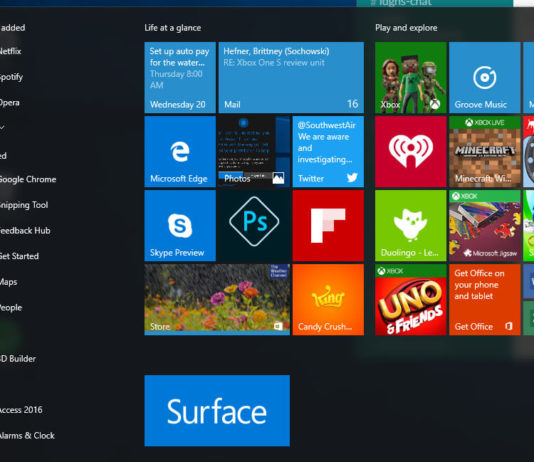Launch Microsoft Edge tile
The image size is (534, 462).
click(180, 152)
